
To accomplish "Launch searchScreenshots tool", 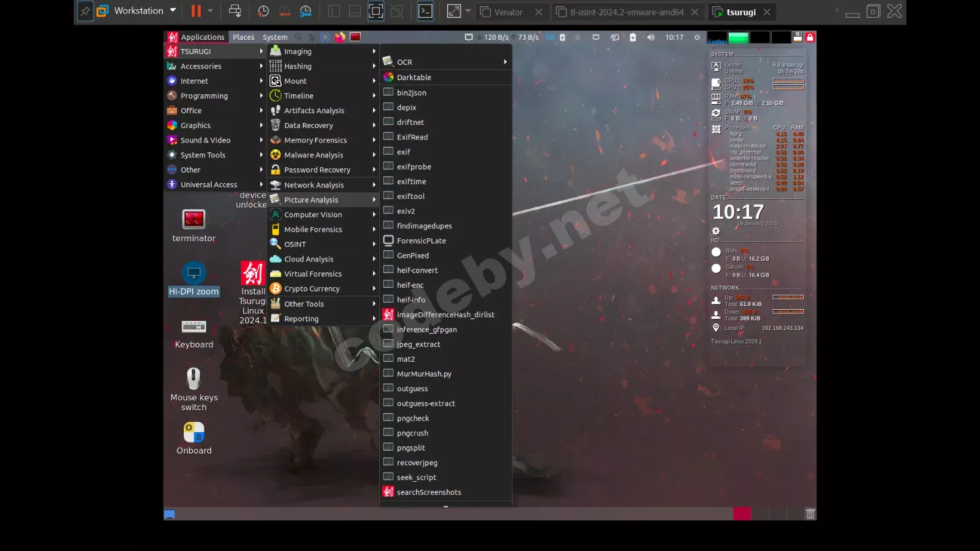I will (x=445, y=492).
